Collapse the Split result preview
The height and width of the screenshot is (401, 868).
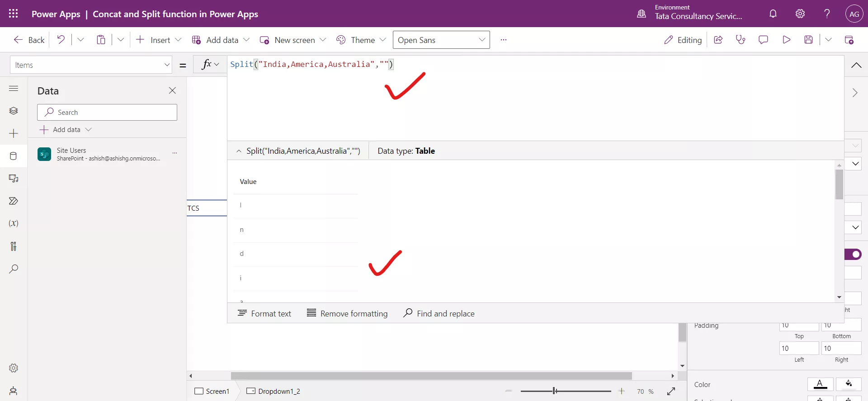click(x=239, y=151)
